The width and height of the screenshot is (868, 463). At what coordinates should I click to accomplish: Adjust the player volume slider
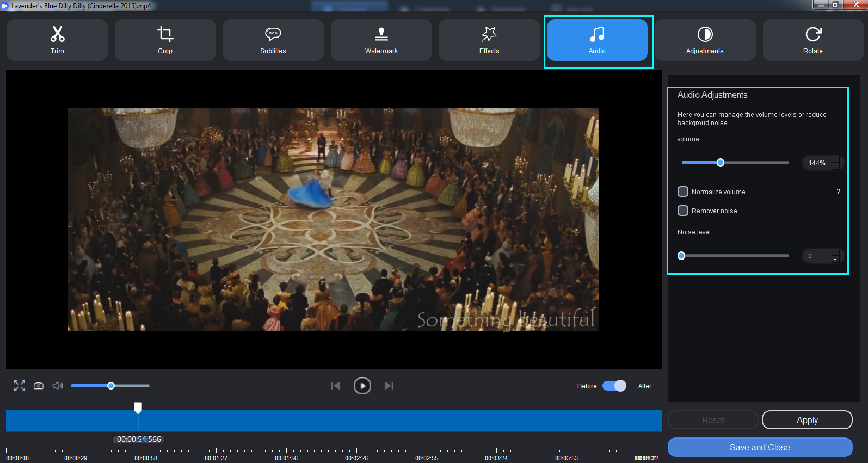(110, 386)
